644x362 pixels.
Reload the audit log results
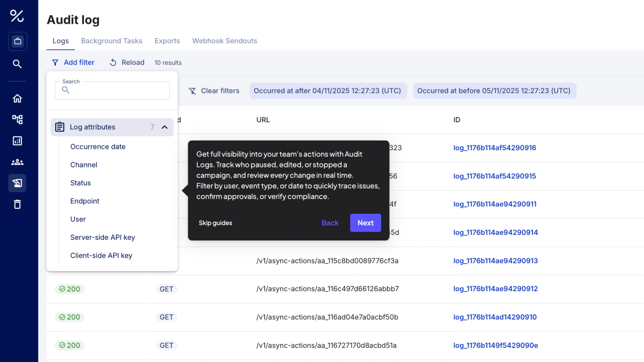click(127, 63)
